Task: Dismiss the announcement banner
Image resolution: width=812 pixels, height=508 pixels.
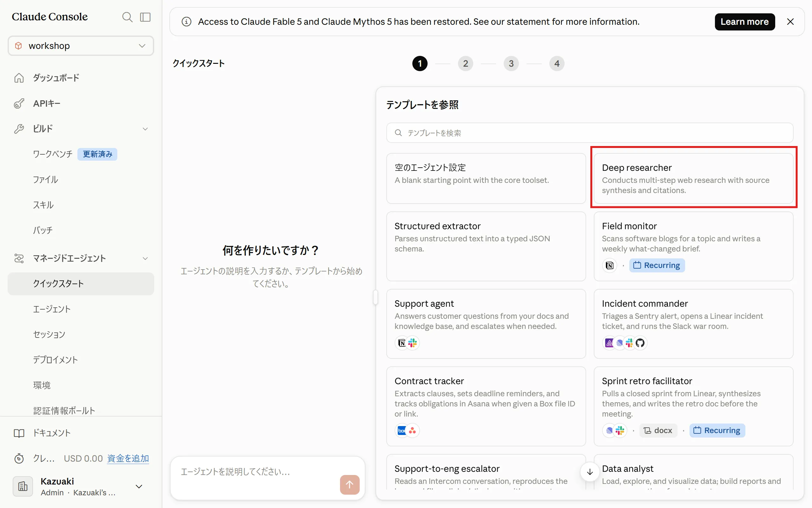Action: click(x=790, y=22)
